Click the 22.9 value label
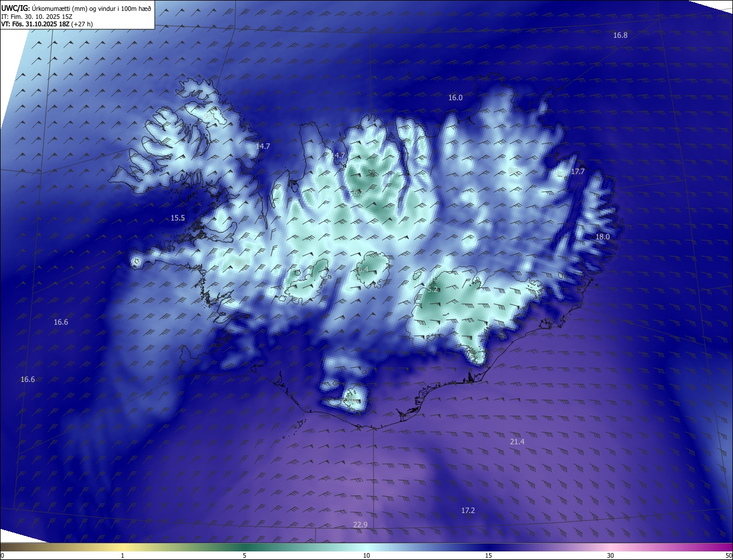This screenshot has width=733, height=560. point(360,525)
